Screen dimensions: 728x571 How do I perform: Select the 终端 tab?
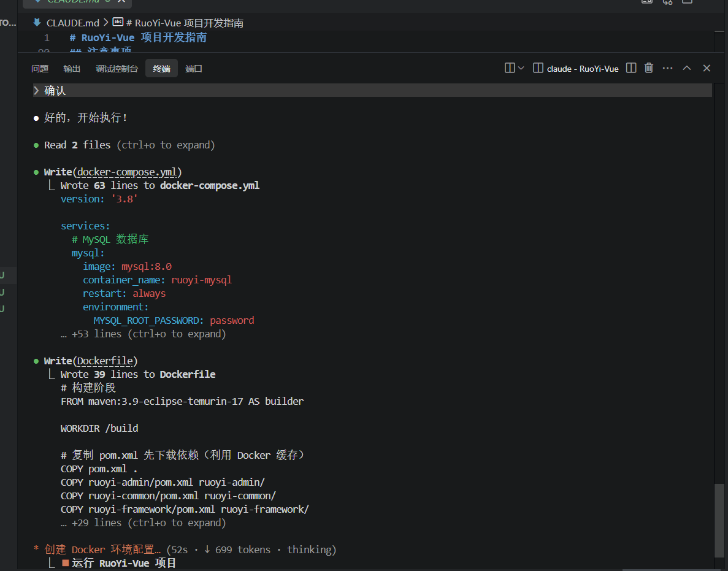pyautogui.click(x=161, y=69)
